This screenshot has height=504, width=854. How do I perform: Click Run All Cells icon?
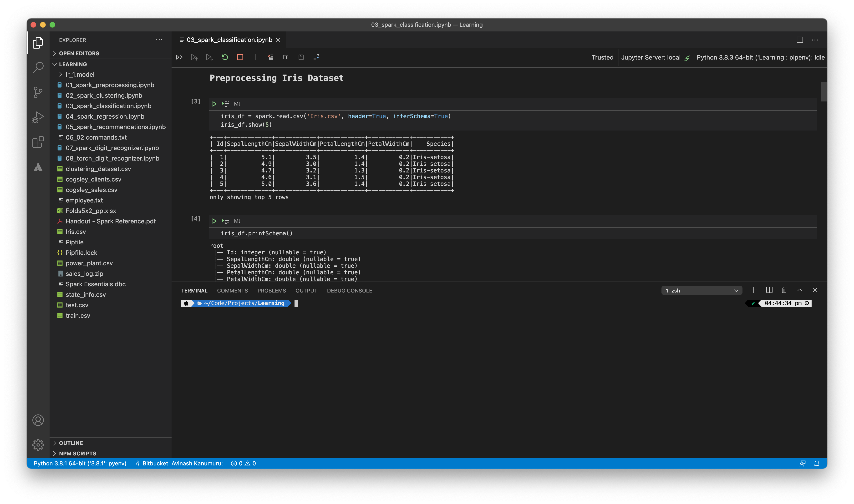(x=179, y=57)
